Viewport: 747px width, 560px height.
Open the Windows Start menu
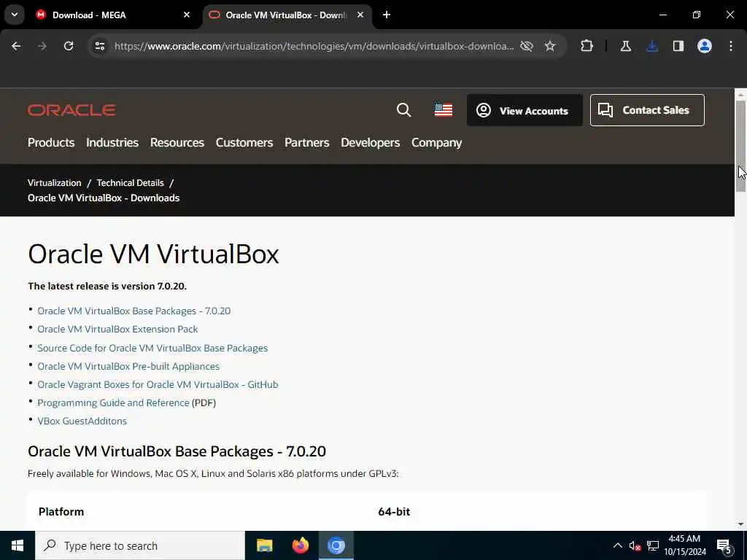[x=18, y=545]
